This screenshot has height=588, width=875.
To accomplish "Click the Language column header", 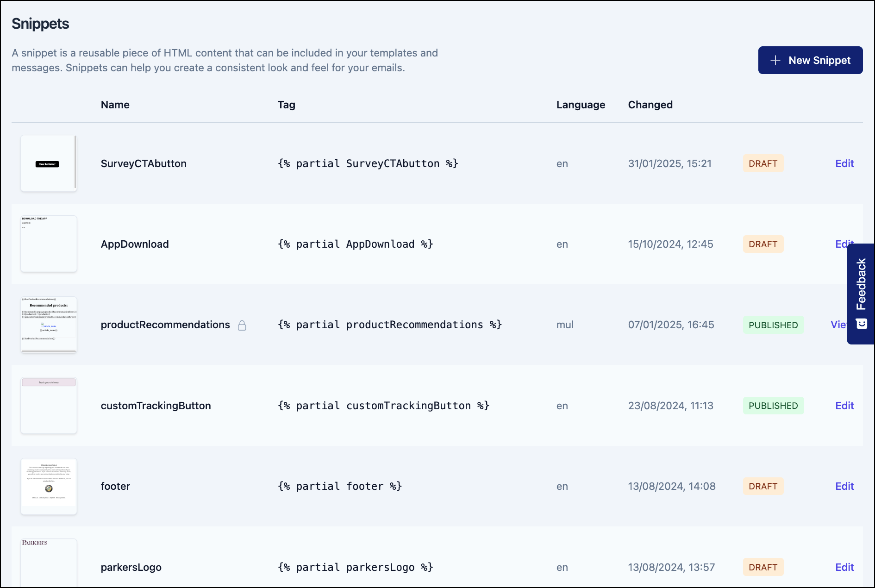I will pyautogui.click(x=581, y=105).
